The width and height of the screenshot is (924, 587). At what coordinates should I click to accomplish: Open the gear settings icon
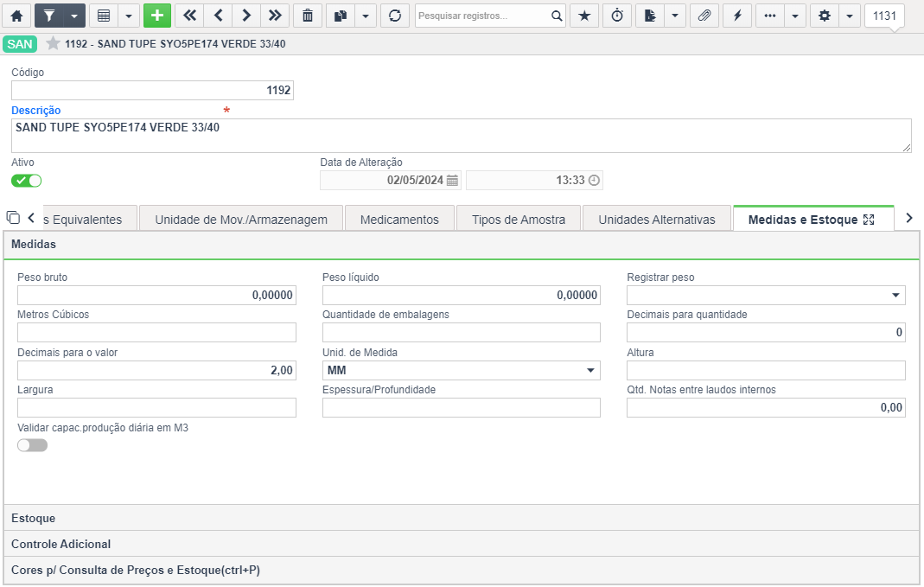click(x=825, y=16)
